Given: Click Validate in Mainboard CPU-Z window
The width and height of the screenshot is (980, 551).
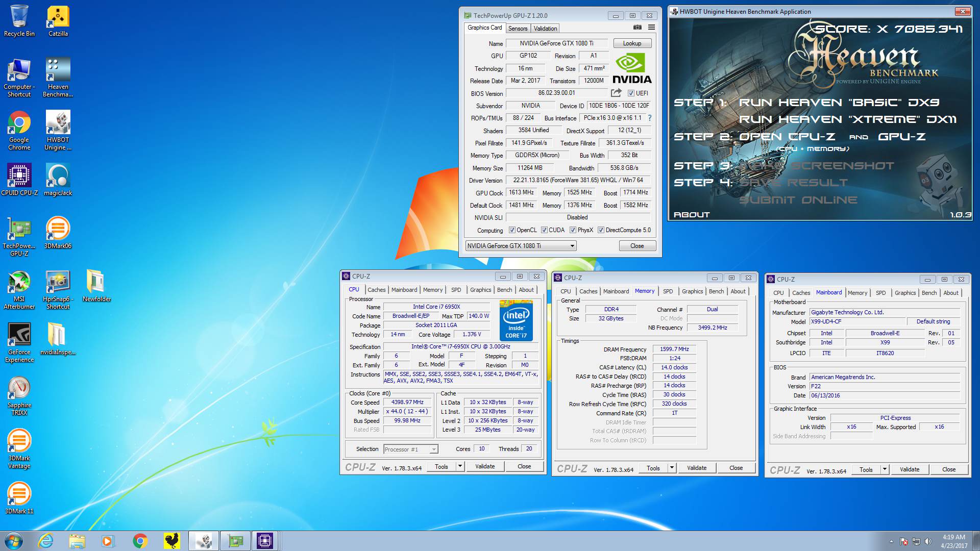Looking at the screenshot, I should click(x=910, y=469).
